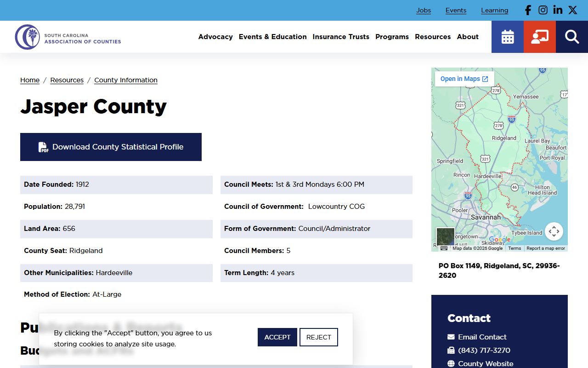Open map Terms link
This screenshot has height=368, width=588.
click(x=514, y=248)
